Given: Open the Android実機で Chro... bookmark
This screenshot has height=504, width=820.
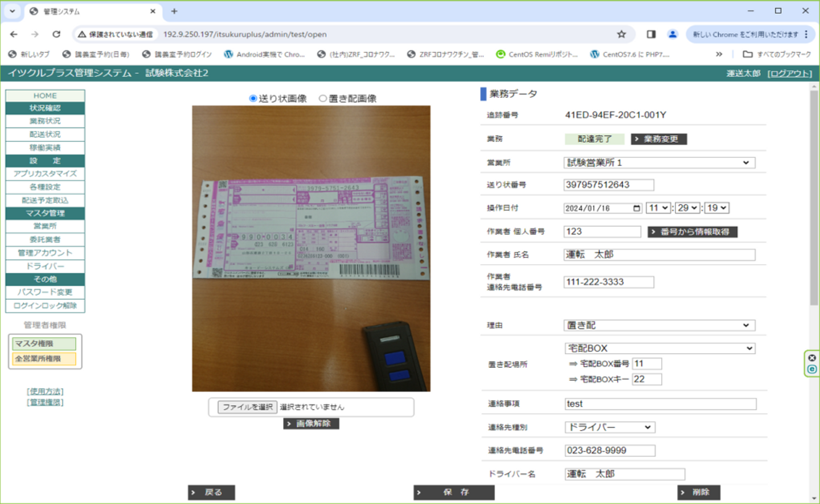Looking at the screenshot, I should [x=264, y=54].
